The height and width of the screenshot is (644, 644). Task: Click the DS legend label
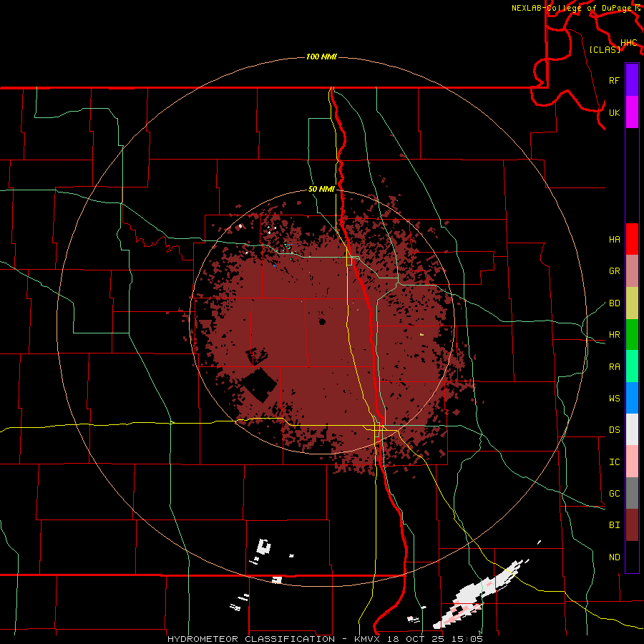614,430
